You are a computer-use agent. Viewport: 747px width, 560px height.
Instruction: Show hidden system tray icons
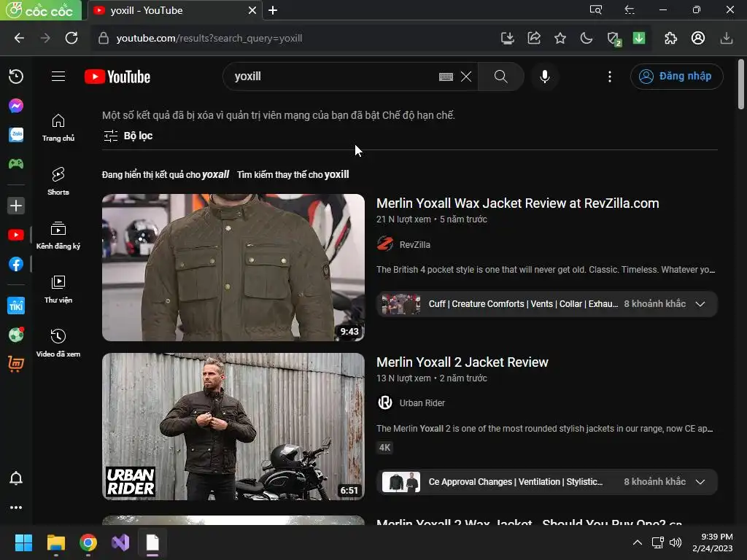click(638, 542)
